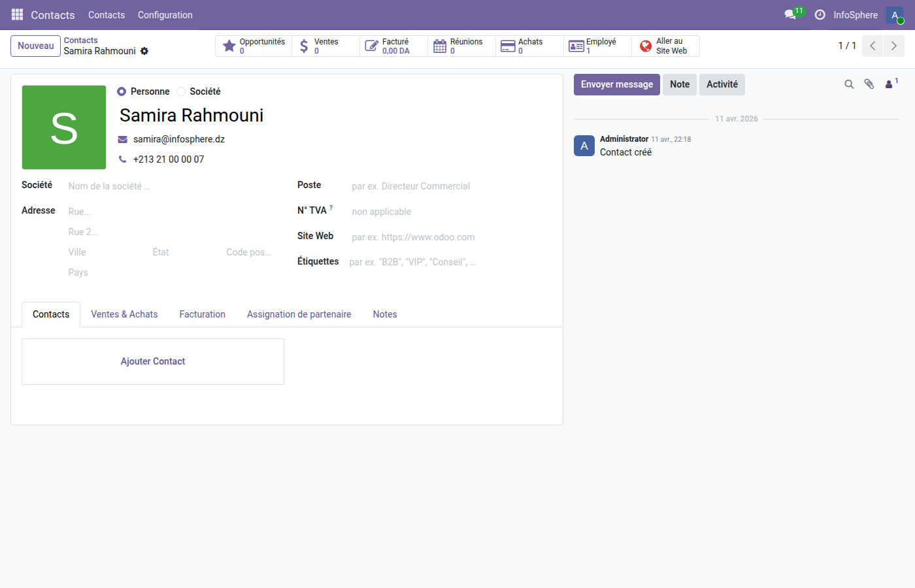
Task: Select the Société radio button
Action: tap(180, 91)
